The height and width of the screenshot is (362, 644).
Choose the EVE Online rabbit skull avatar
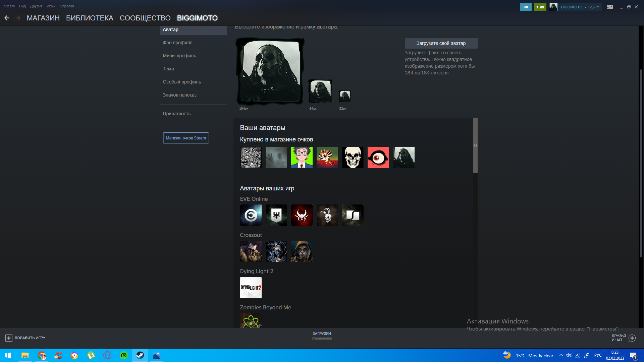pyautogui.click(x=327, y=215)
